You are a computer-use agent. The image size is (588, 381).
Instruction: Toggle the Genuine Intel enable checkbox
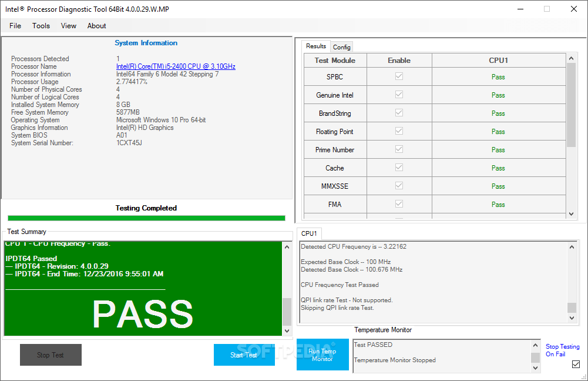pyautogui.click(x=399, y=95)
